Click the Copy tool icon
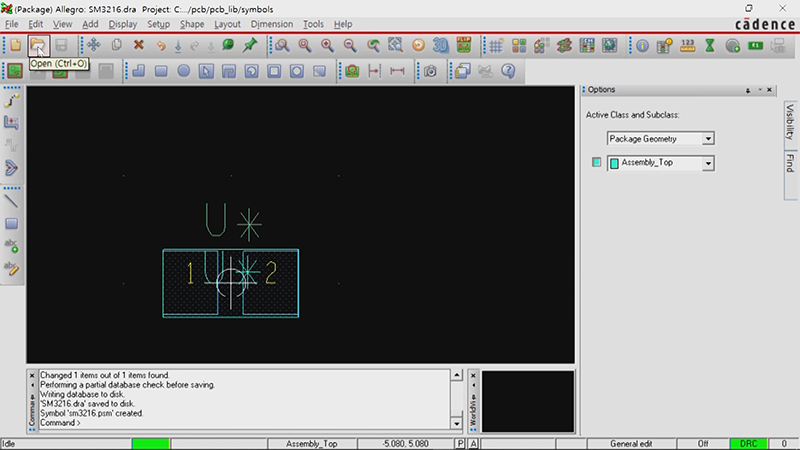The height and width of the screenshot is (450, 800). tap(116, 45)
